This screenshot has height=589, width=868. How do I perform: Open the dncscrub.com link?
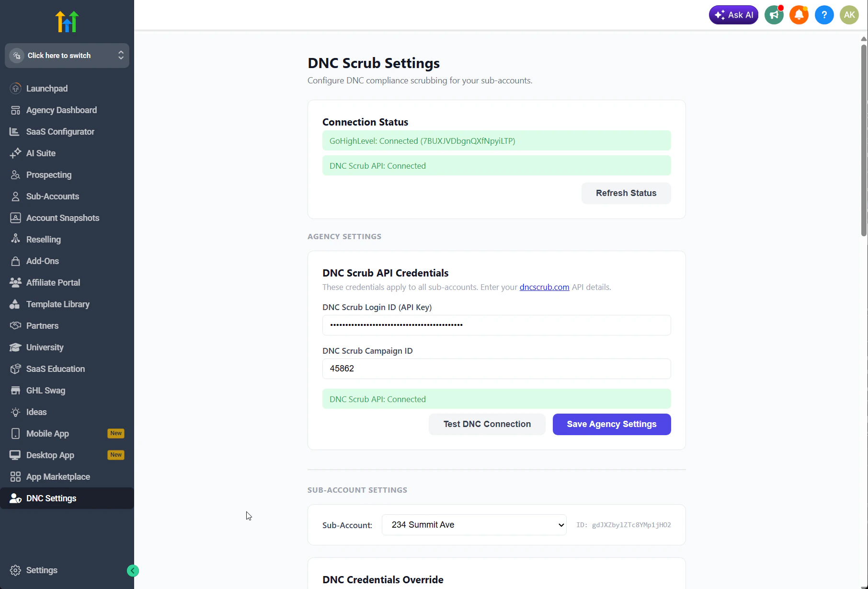(x=544, y=287)
